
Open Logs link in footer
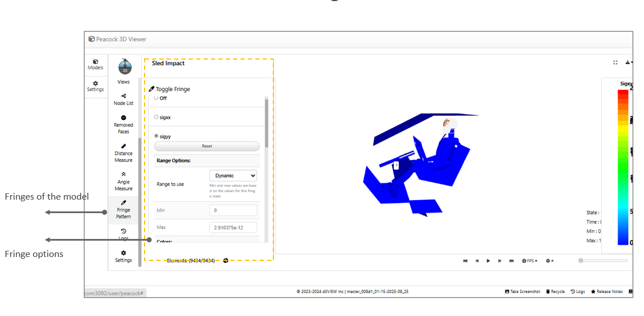click(578, 291)
